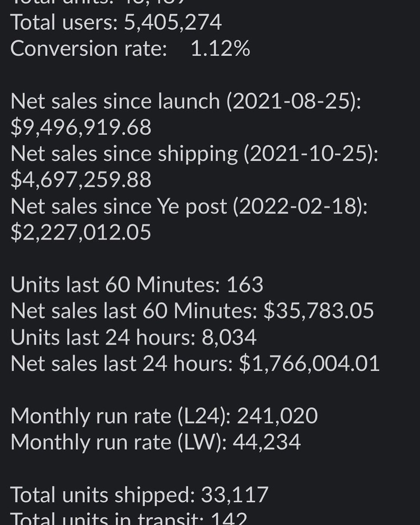This screenshot has width=420, height=525.
Task: Tap the "Units last 60 Minutes: 163" line
Action: pyautogui.click(x=137, y=285)
